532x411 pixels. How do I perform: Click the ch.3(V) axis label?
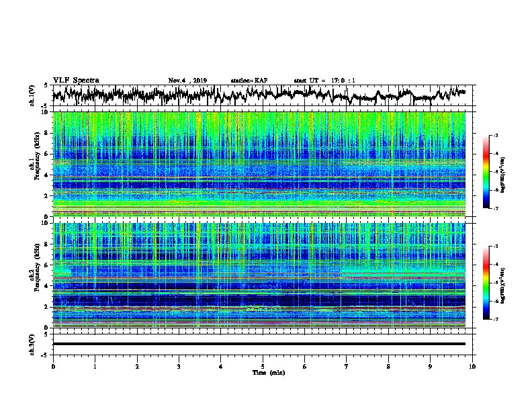(x=32, y=345)
